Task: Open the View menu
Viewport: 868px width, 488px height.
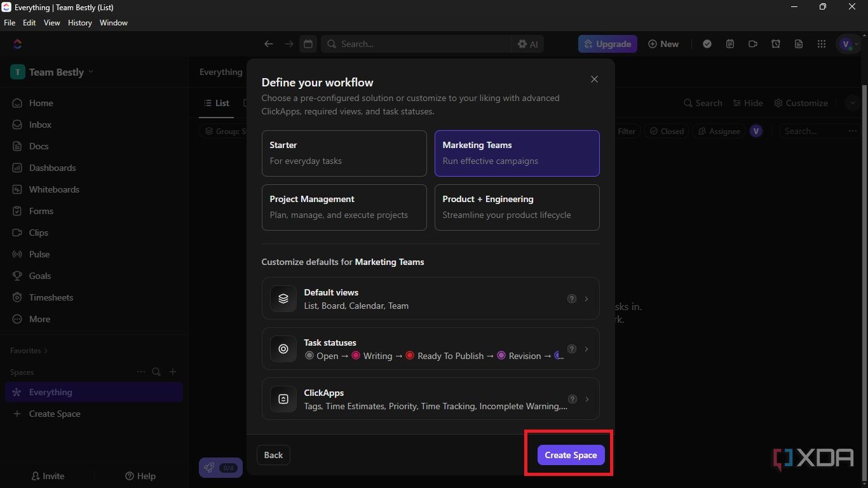Action: tap(52, 22)
